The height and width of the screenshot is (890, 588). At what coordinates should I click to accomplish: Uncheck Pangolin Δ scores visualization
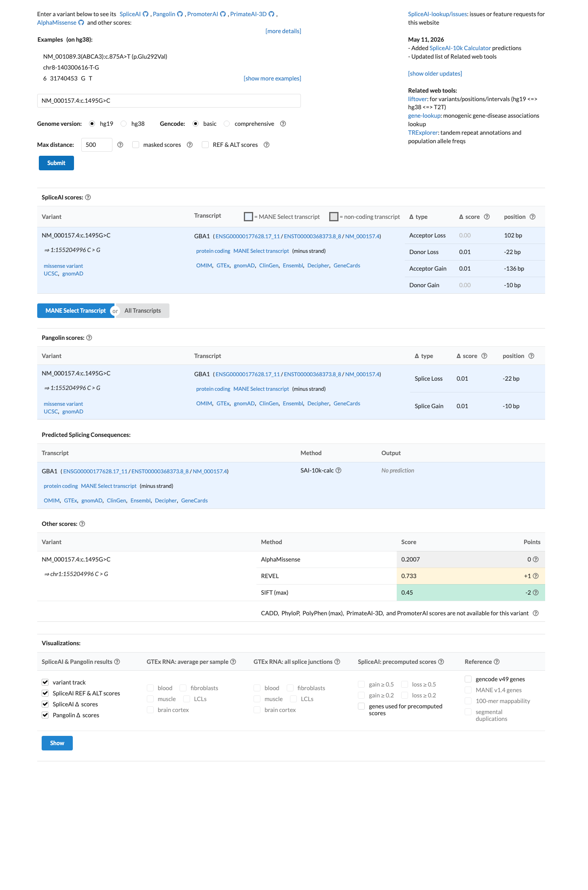click(45, 715)
